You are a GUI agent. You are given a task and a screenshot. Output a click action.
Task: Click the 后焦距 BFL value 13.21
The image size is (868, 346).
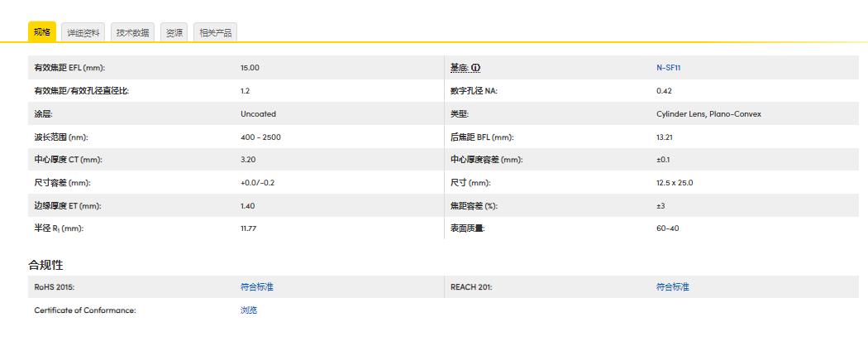point(664,137)
